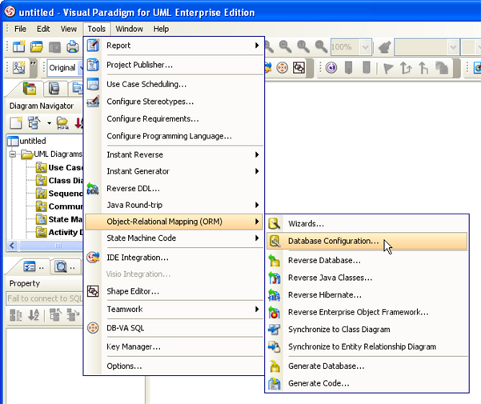Screen dimensions: 481x404
Task: Click the New Project toolbar icon
Action: point(19,47)
